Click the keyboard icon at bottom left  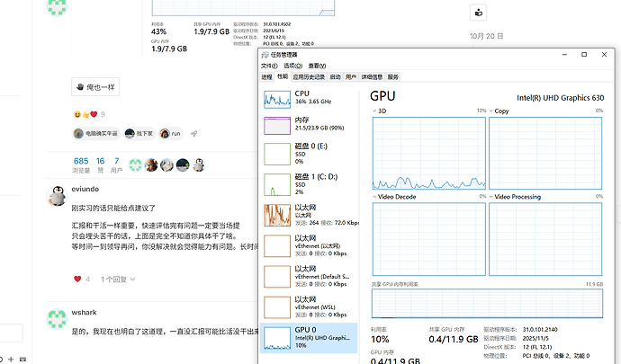coord(23,360)
